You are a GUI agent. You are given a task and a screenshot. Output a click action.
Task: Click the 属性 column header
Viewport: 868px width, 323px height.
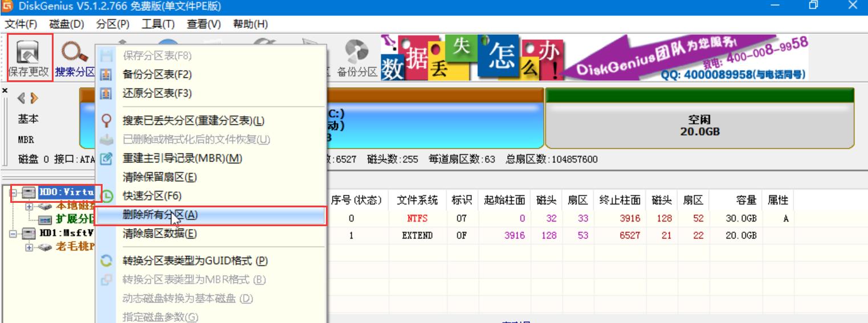pos(778,200)
